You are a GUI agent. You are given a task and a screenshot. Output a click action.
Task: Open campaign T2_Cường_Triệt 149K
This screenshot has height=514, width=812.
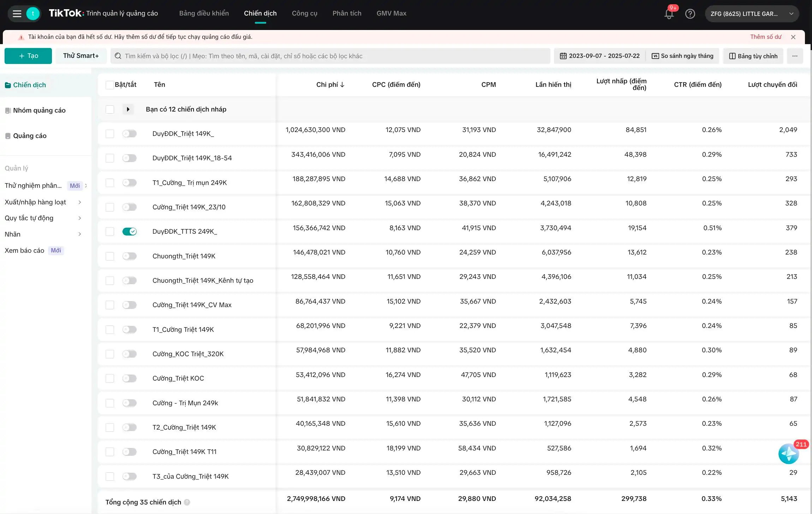(x=184, y=428)
